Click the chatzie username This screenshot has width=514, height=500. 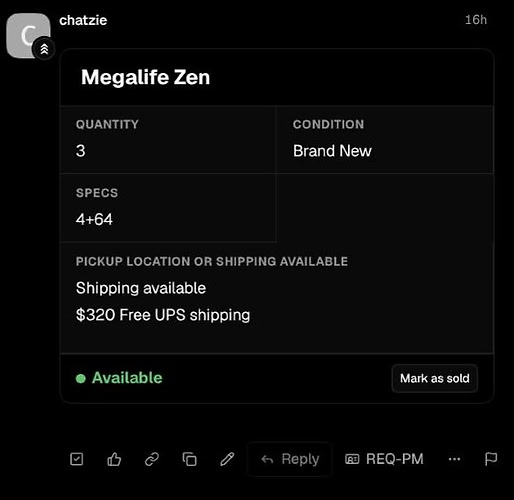(83, 20)
